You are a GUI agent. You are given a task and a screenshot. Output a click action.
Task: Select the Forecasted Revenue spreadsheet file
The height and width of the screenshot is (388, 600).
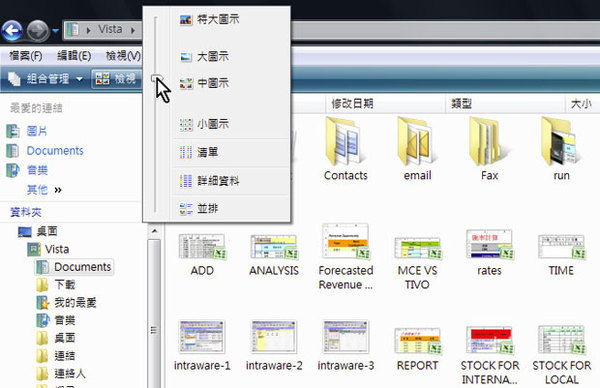346,257
